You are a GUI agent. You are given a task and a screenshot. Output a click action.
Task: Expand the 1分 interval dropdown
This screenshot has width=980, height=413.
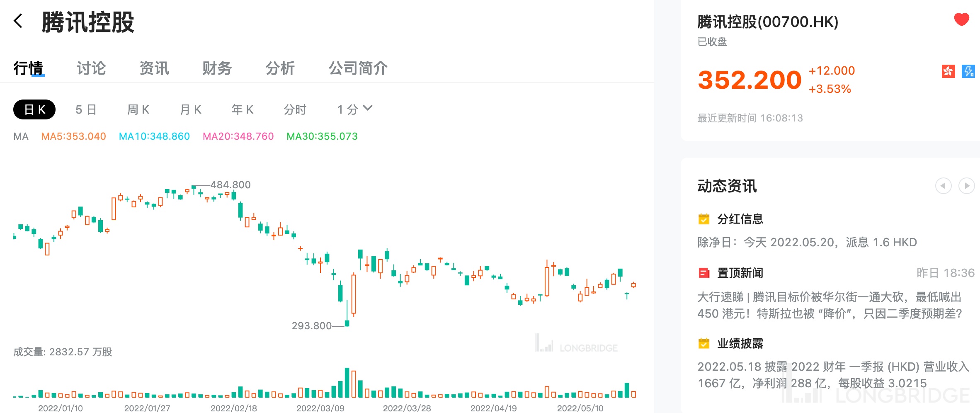[355, 109]
